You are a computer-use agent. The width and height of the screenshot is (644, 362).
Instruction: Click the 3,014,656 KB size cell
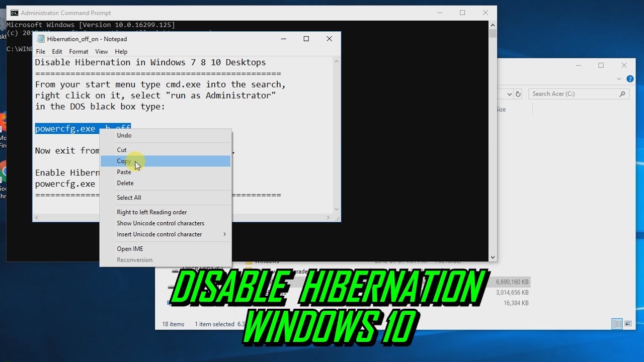pyautogui.click(x=512, y=293)
